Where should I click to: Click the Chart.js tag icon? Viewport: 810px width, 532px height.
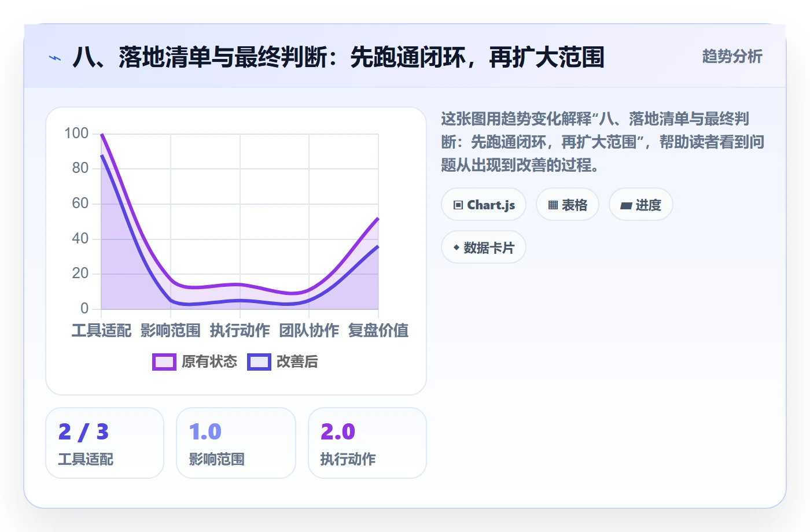coord(458,205)
